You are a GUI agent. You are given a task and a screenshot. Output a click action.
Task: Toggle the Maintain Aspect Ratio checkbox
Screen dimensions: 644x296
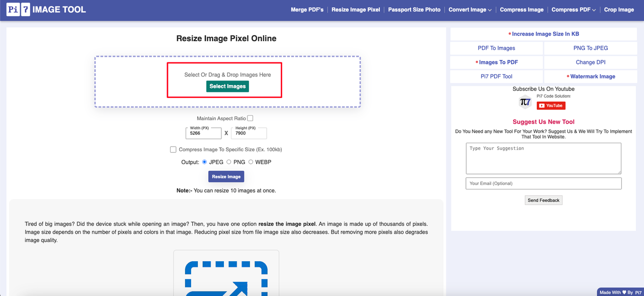[x=250, y=119]
